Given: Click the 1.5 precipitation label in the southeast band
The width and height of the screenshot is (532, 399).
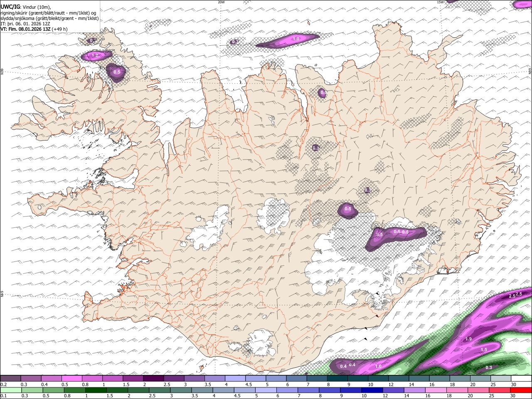Looking at the screenshot, I should tap(484, 350).
